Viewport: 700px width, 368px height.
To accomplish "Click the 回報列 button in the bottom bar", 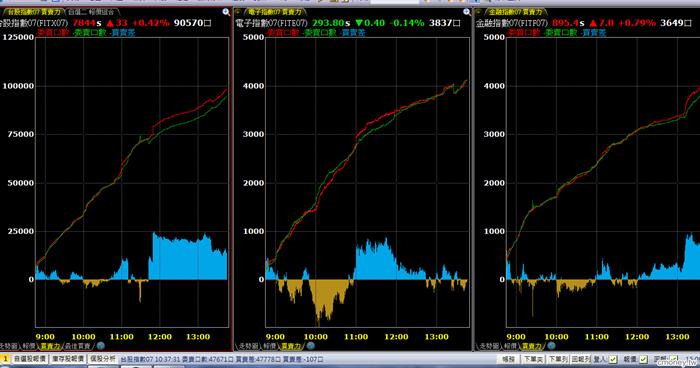I will (581, 359).
